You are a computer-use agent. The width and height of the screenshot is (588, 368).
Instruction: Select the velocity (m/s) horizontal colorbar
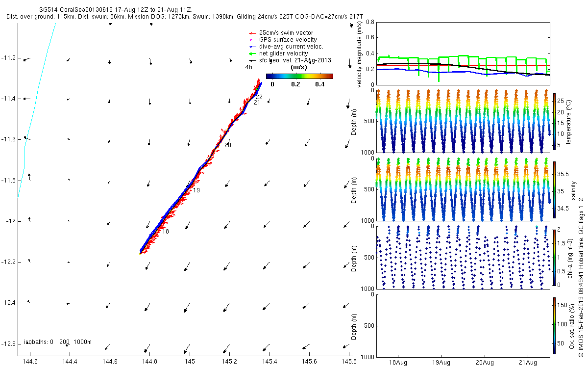click(x=299, y=76)
